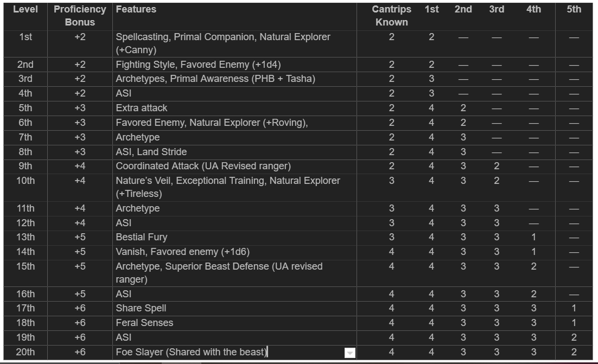
Task: Select the 5th spell slot column header
Action: [574, 9]
